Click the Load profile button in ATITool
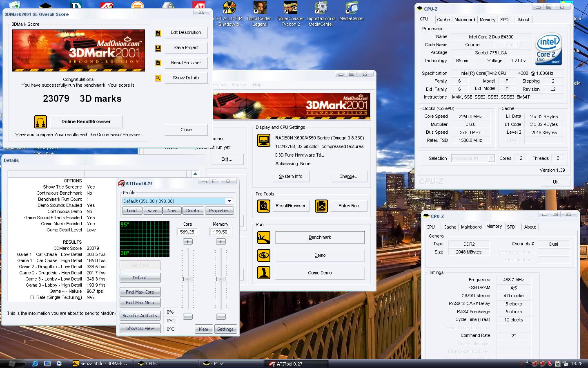The width and height of the screenshot is (588, 368). tap(132, 211)
